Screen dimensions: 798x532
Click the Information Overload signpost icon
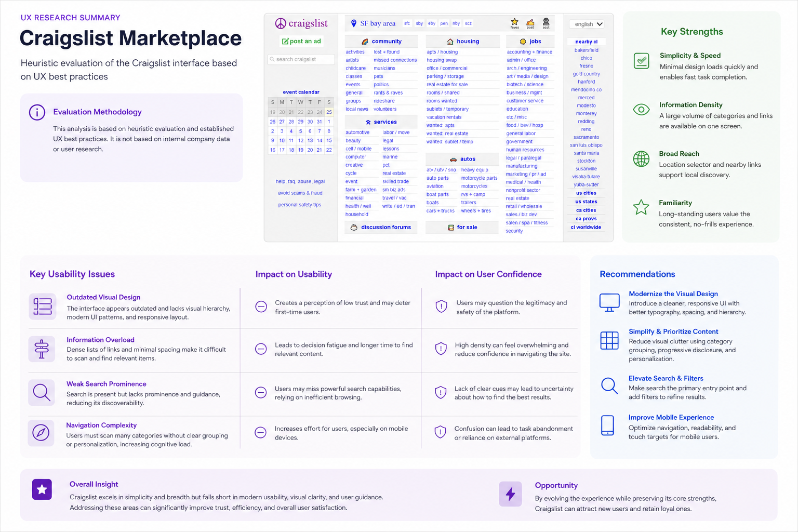(x=42, y=349)
